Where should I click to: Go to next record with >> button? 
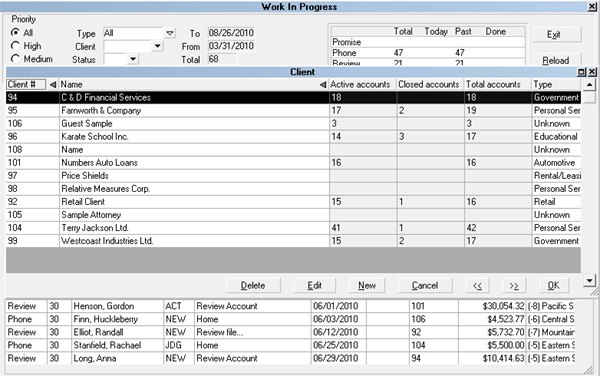coord(514,285)
